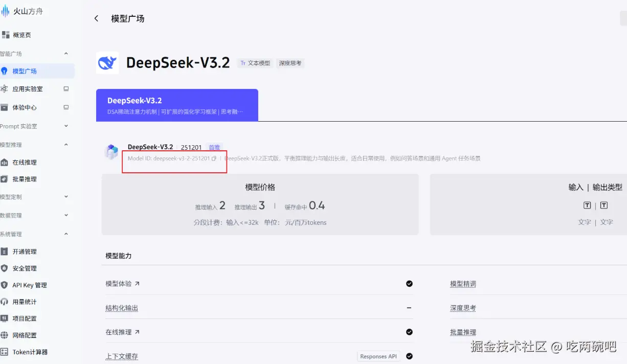This screenshot has height=364, width=627.
Task: Open 上下文缓存 capability link
Action: click(122, 356)
